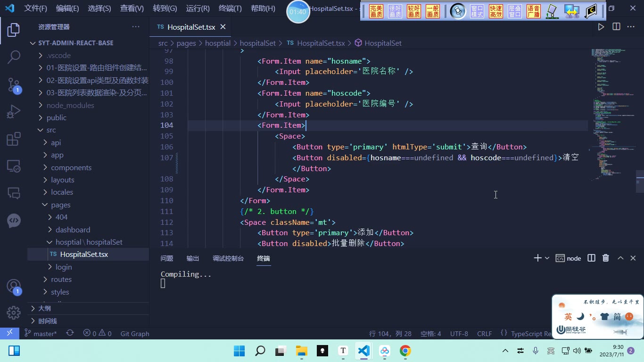Open the remote window indicator
This screenshot has width=644, height=362.
pyautogui.click(x=9, y=333)
